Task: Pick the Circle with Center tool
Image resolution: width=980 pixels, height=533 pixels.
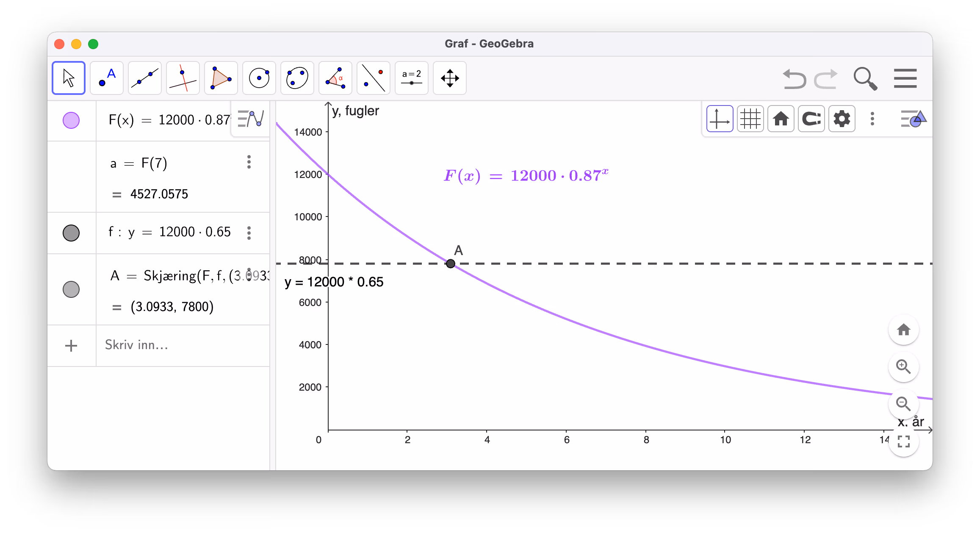Action: point(259,78)
